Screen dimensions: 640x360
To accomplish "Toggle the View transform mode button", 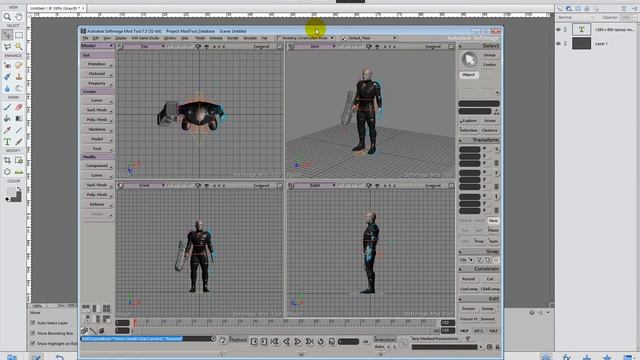I will (493, 220).
